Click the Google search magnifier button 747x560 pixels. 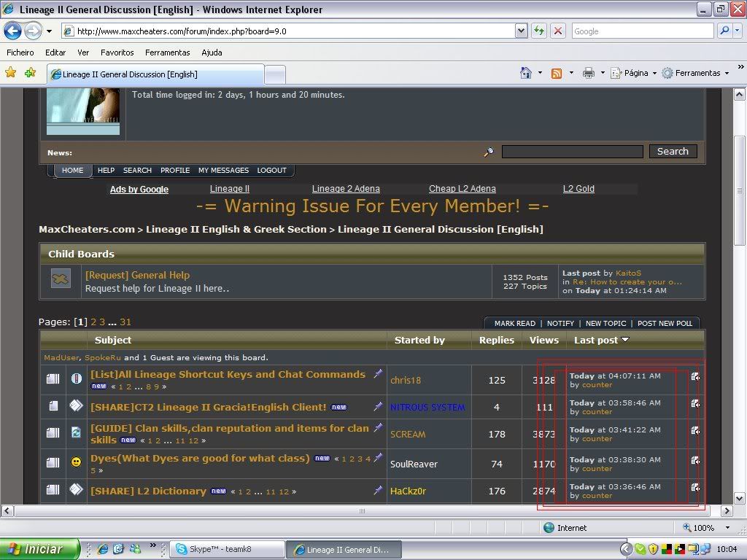tap(724, 31)
